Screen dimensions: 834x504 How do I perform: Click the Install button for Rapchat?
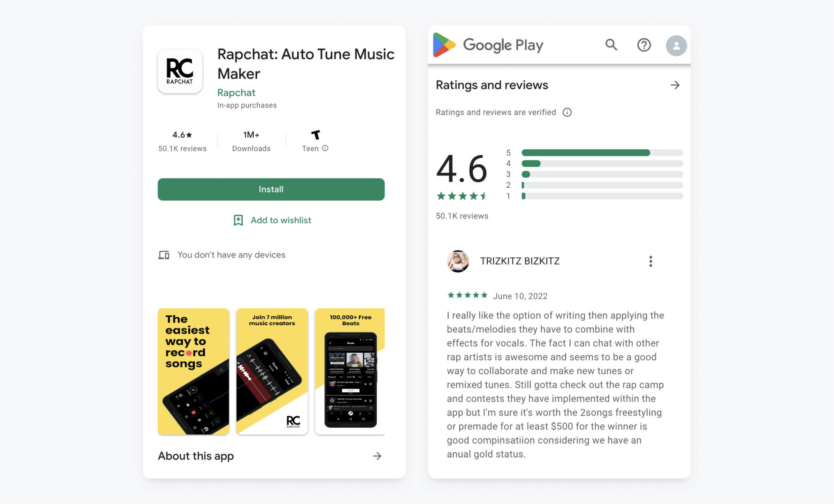pyautogui.click(x=271, y=189)
